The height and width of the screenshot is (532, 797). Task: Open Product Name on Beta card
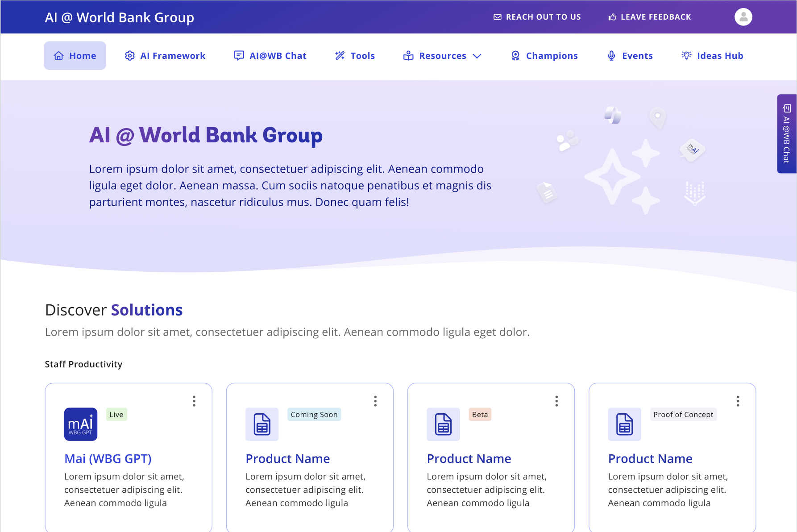(469, 459)
